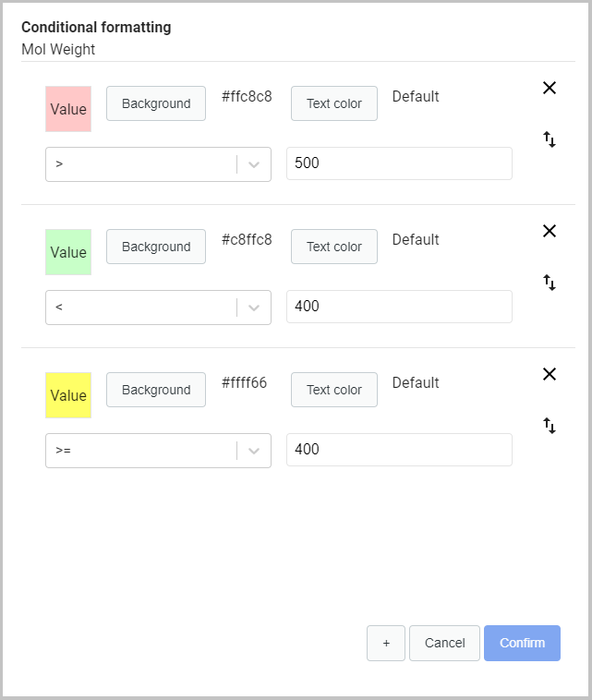Image resolution: width=592 pixels, height=700 pixels.
Task: Open Text color for the green rule
Action: pos(334,247)
